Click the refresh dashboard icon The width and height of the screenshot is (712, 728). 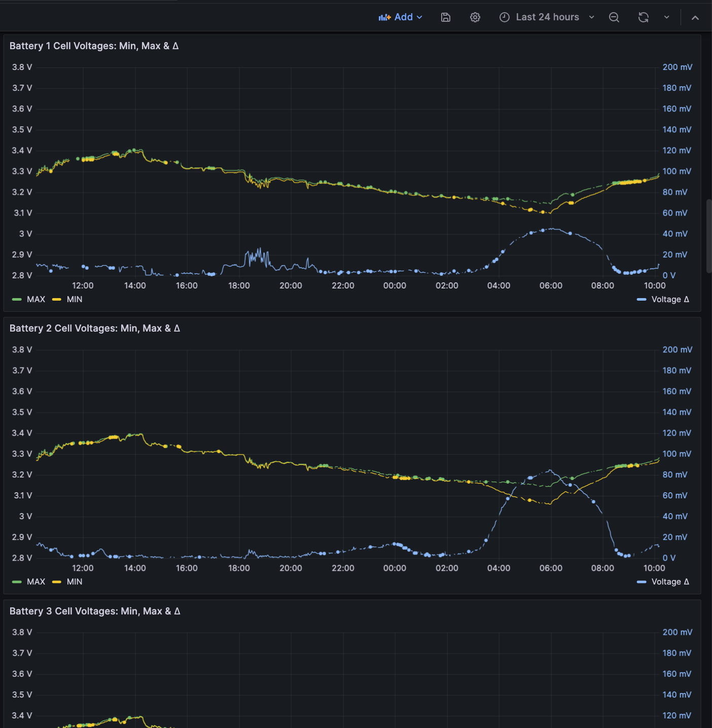tap(644, 17)
